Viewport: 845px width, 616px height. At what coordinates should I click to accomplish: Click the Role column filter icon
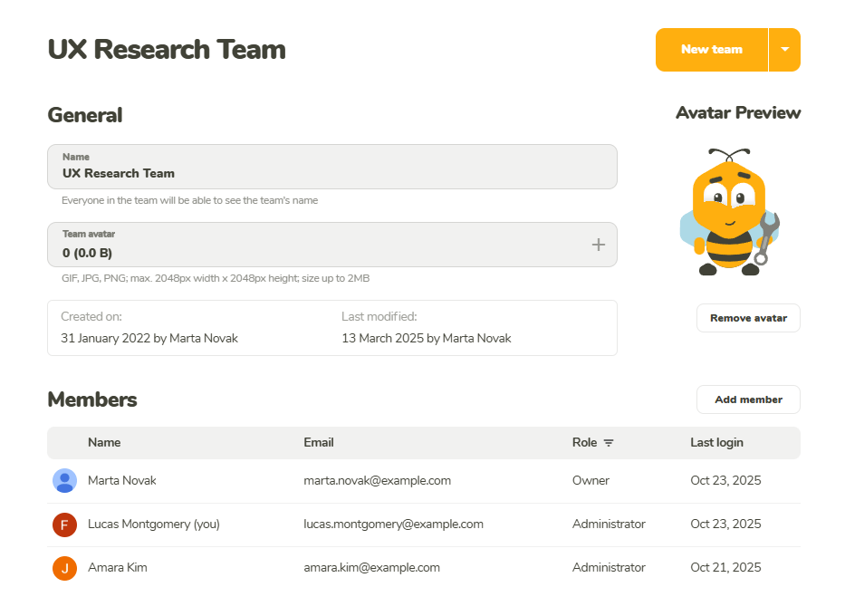click(609, 443)
